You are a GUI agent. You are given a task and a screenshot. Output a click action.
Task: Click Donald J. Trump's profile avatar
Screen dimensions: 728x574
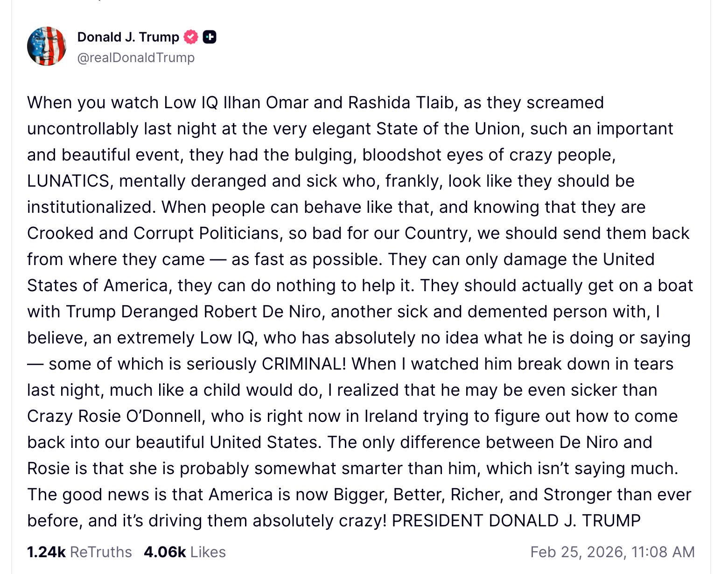(x=47, y=46)
